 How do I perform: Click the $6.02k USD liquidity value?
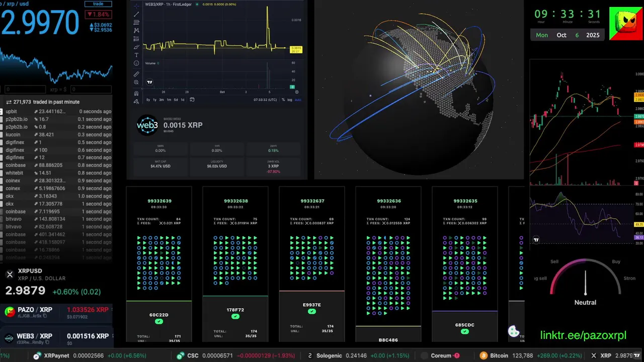217,166
